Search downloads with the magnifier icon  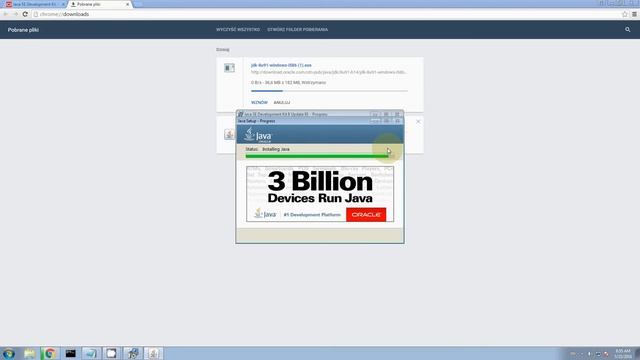627,29
